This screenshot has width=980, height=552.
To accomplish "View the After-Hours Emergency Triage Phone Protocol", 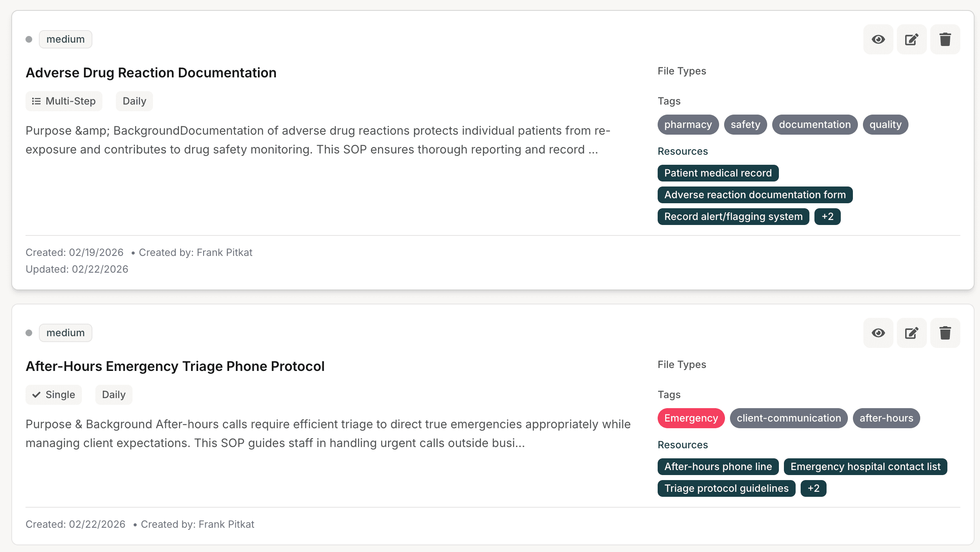I will point(878,333).
